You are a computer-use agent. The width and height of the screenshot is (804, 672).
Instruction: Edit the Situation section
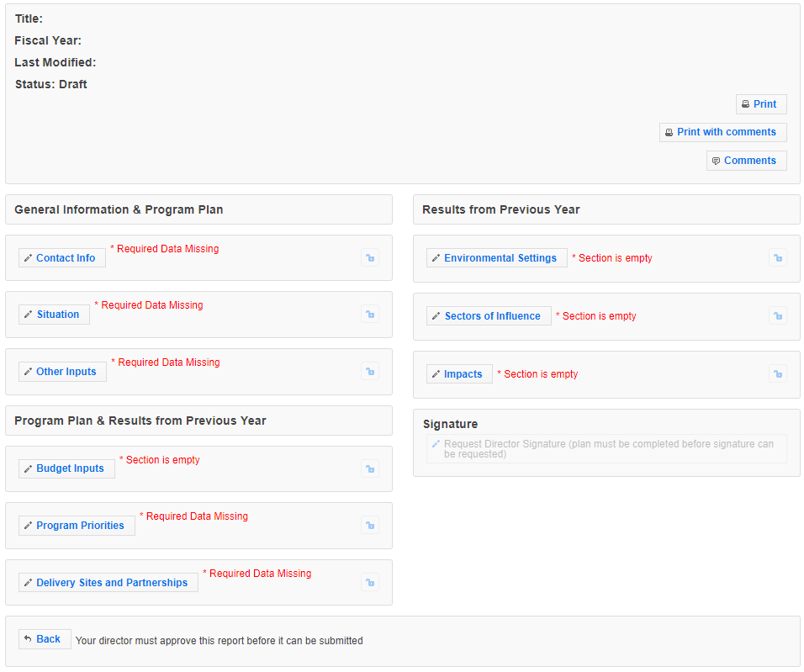[x=54, y=315]
